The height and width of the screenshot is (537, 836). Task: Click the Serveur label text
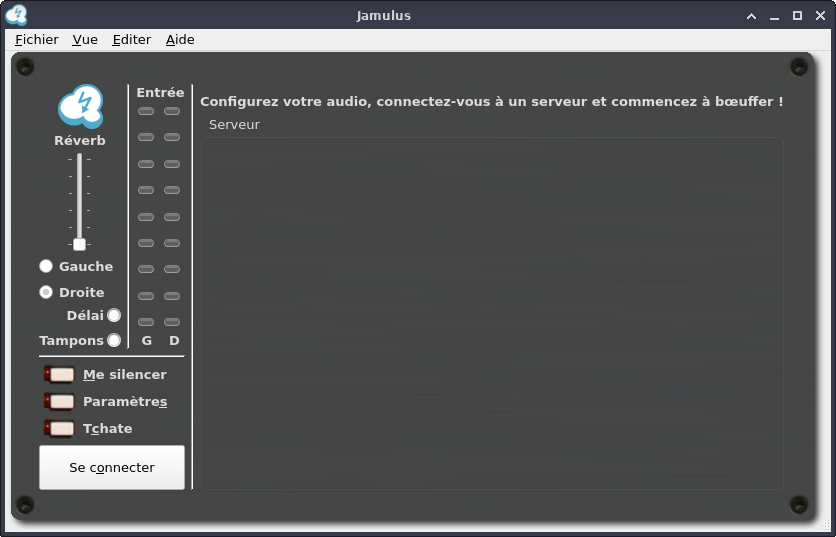tap(234, 125)
